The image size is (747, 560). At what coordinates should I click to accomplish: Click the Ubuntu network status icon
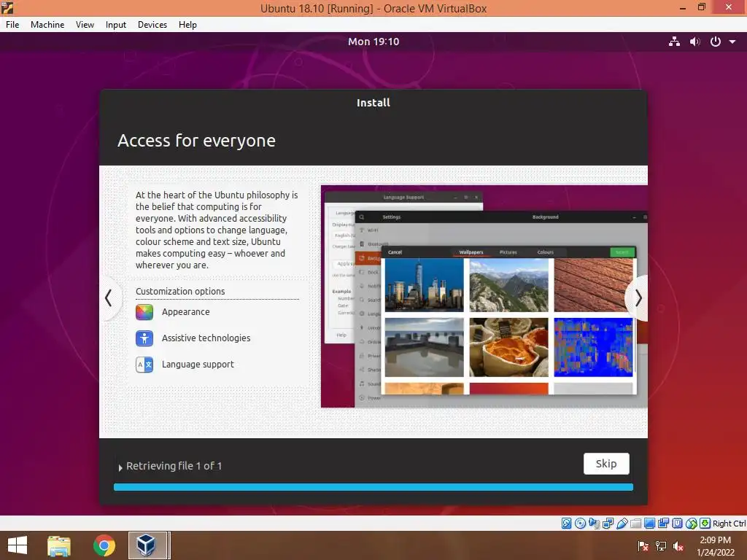click(x=674, y=42)
